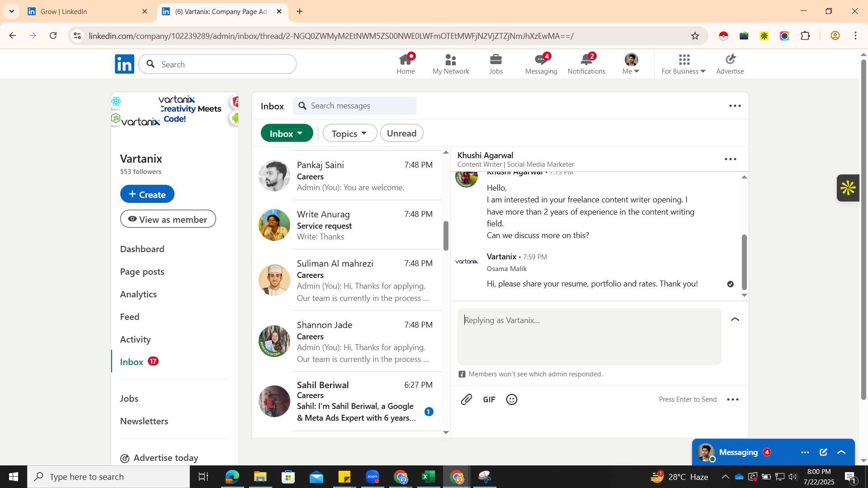Open Jobs briefcase icon in top navigation
Screen dimensions: 868x488
pyautogui.click(x=496, y=64)
